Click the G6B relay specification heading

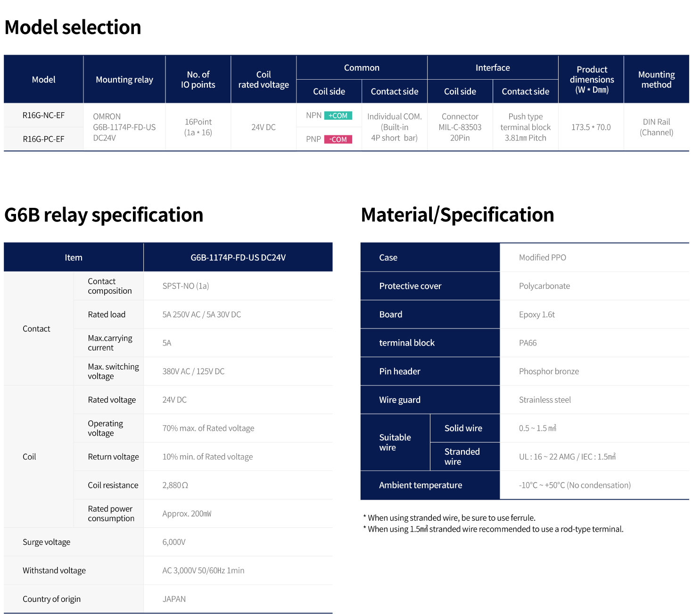click(104, 215)
